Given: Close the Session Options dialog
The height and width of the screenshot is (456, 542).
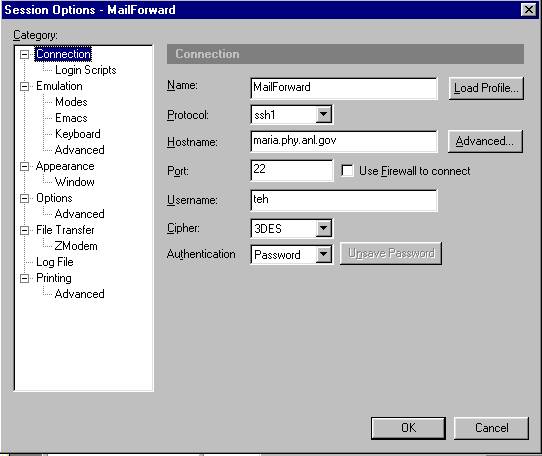Looking at the screenshot, I should point(529,10).
